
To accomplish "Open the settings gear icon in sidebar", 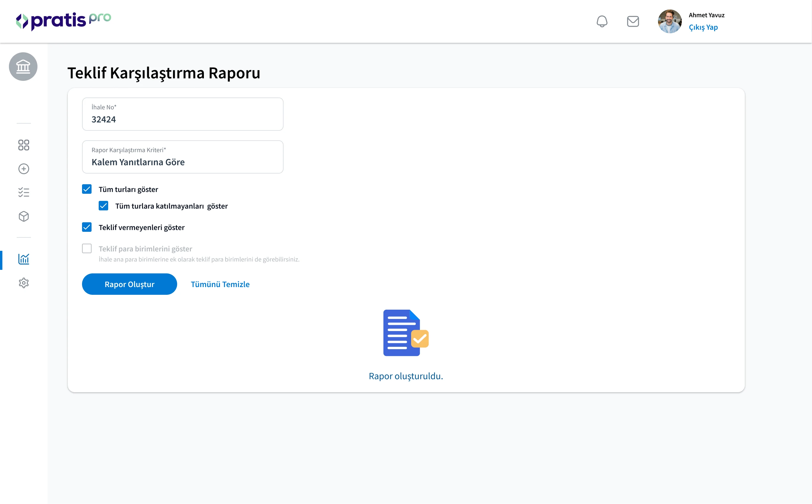I will pos(24,283).
